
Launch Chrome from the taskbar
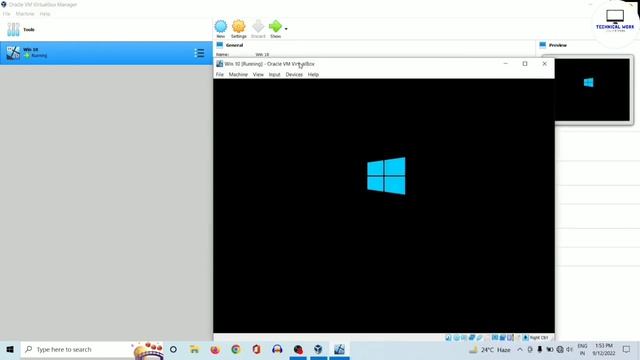point(236,350)
